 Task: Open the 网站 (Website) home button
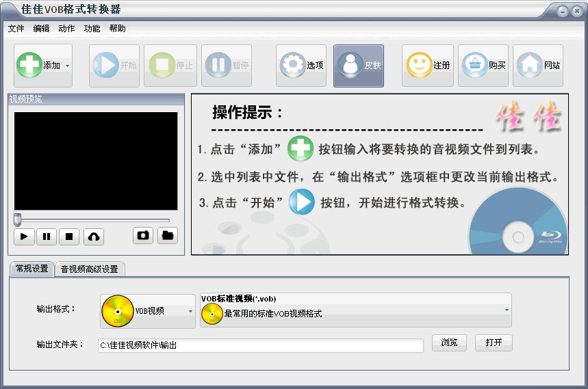tap(538, 66)
